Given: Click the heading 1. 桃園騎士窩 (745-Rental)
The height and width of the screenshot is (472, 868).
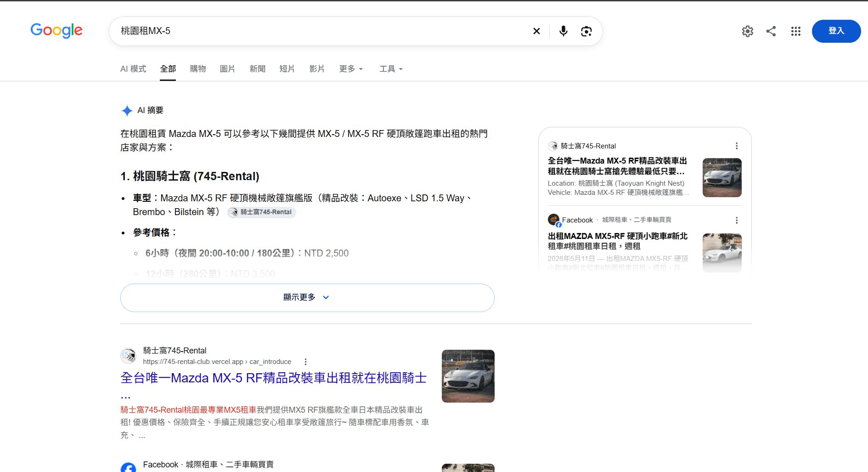Looking at the screenshot, I should [190, 176].
